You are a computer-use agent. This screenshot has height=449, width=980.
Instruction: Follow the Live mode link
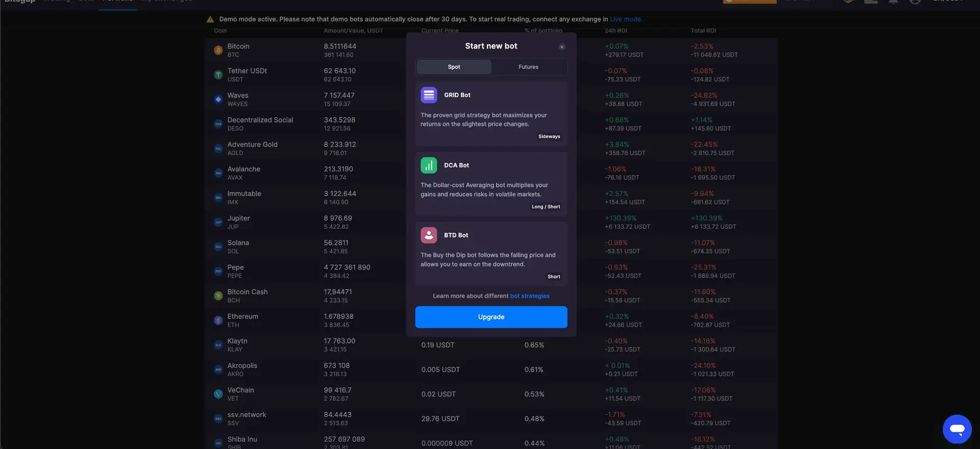(x=626, y=19)
